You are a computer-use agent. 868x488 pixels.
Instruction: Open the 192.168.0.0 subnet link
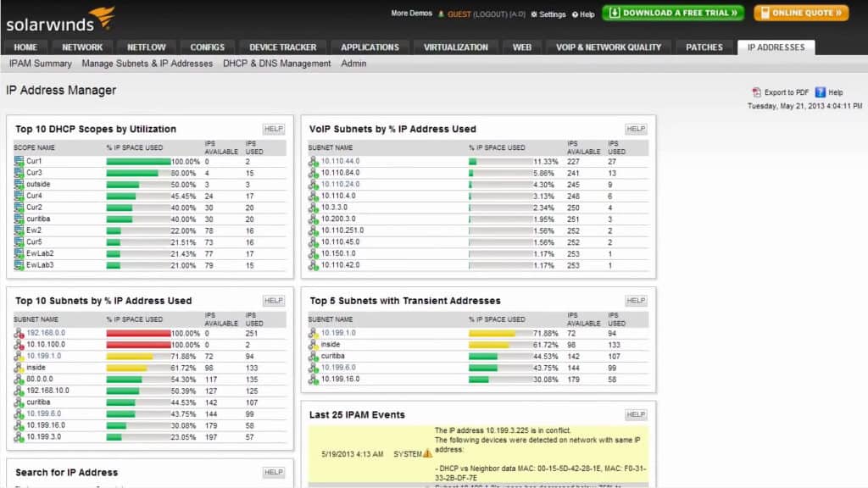click(46, 333)
